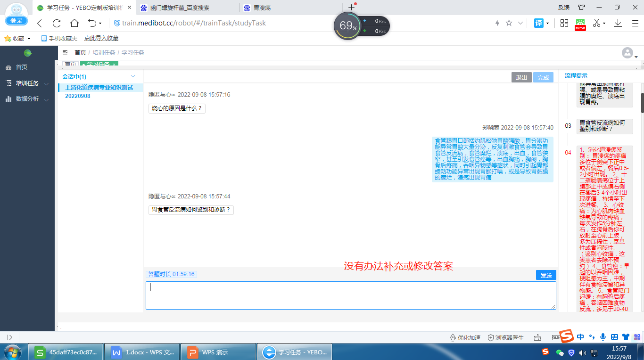
Task: Click the 反馈 feedback item in the title bar
Action: click(564, 7)
